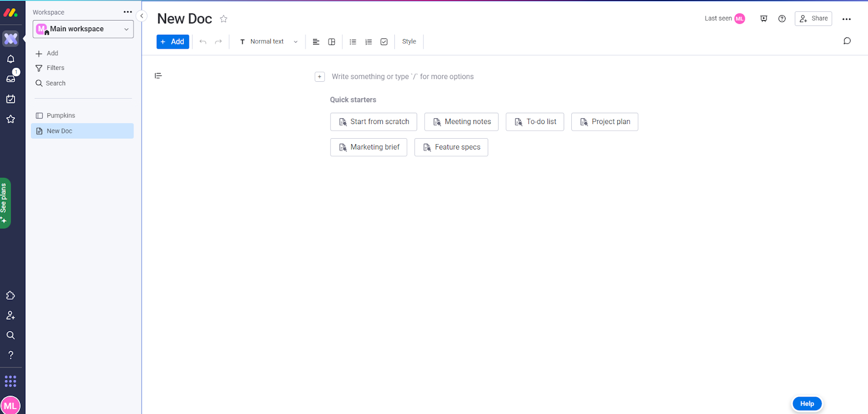868x414 pixels.
Task: Click the document body text placeholder
Action: click(403, 77)
